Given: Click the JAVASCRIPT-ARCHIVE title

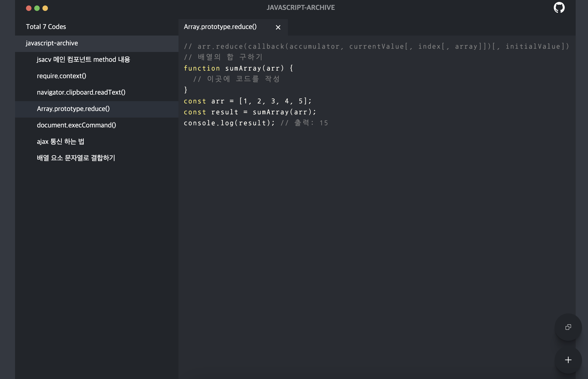Looking at the screenshot, I should (301, 8).
